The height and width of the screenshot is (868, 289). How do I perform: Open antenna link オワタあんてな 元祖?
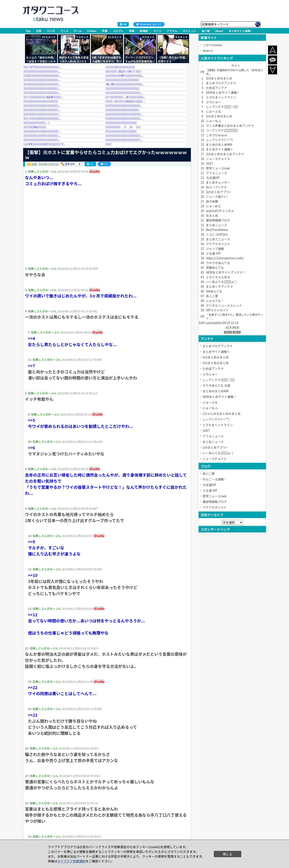pos(216,386)
